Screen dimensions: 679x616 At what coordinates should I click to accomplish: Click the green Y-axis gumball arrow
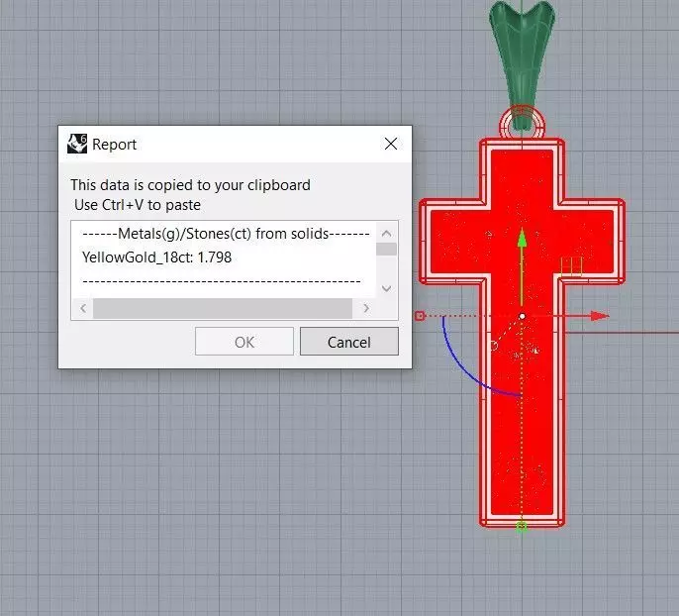click(x=523, y=239)
